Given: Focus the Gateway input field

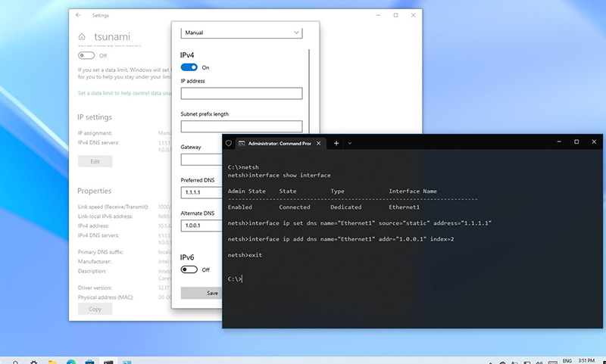Looking at the screenshot, I should 201,160.
